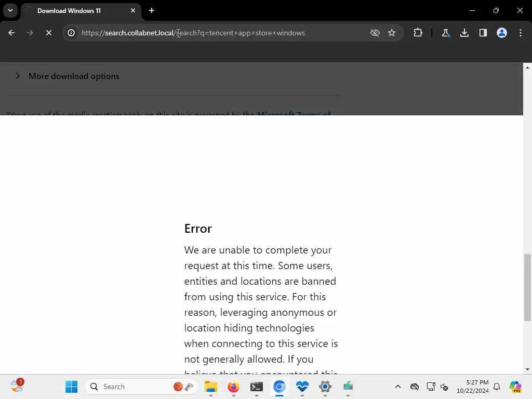Image resolution: width=532 pixels, height=399 pixels.
Task: Stop loading the page
Action: point(48,33)
